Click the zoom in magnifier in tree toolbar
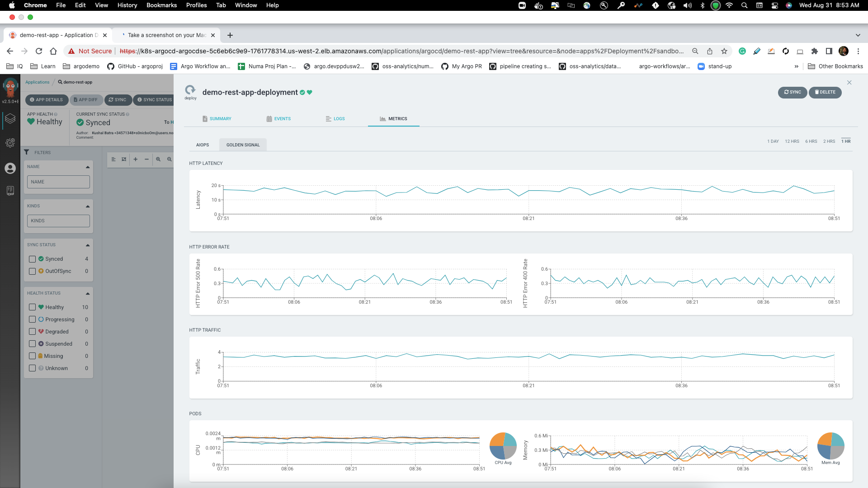Screen dimensions: 868x488 pos(158,159)
